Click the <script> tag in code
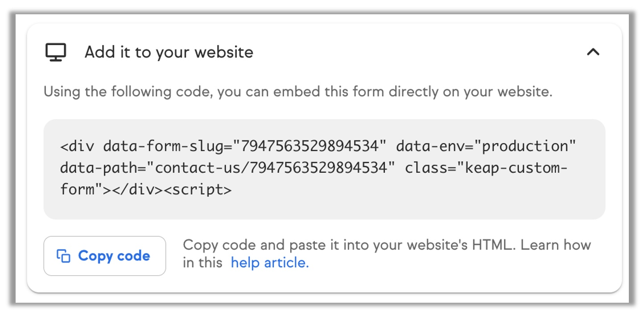Image resolution: width=644 pixels, height=317 pixels. (x=198, y=190)
